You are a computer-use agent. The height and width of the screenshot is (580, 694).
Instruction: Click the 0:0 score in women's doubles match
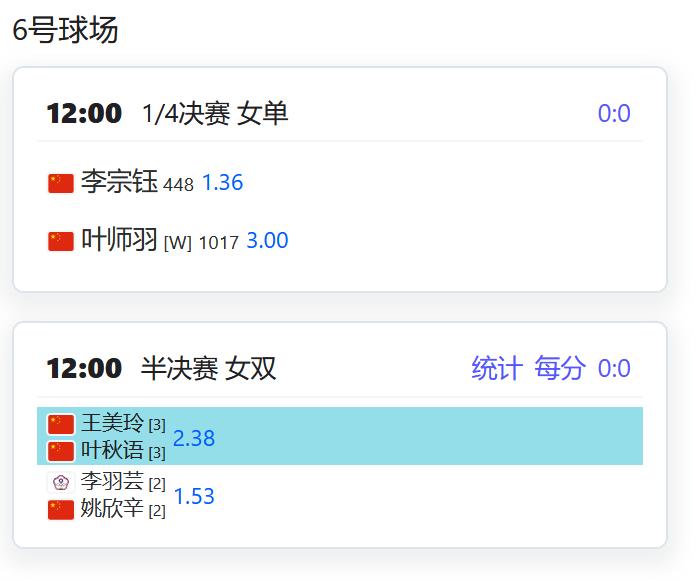[614, 369]
